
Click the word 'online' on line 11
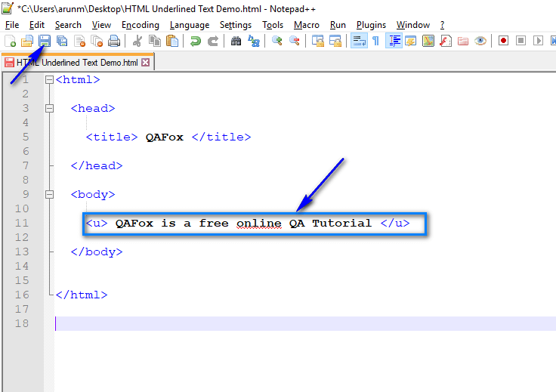(x=259, y=224)
